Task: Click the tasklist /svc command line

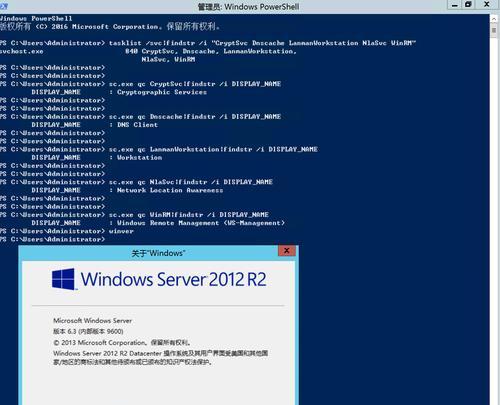Action: (x=208, y=43)
